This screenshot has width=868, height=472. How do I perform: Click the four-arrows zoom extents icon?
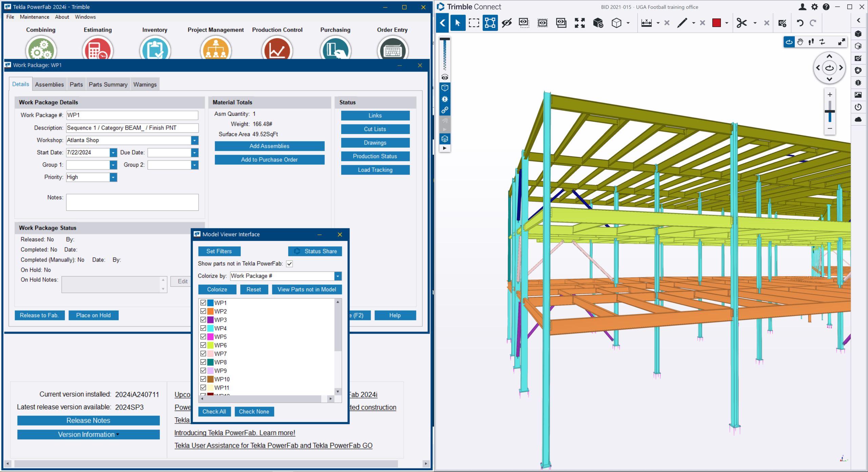tap(580, 23)
